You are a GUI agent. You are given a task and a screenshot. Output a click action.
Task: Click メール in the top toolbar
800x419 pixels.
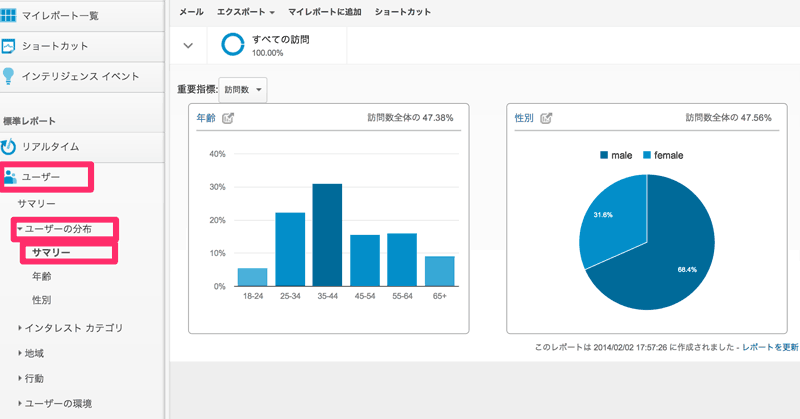coord(191,12)
